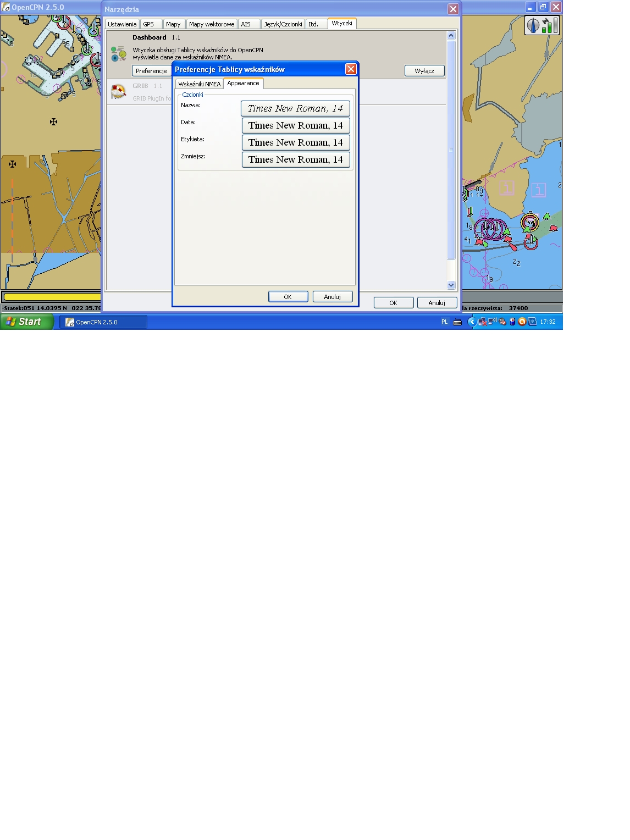Screen dimensions: 630x840
Task: Click the "Data:" label
Action: [188, 122]
